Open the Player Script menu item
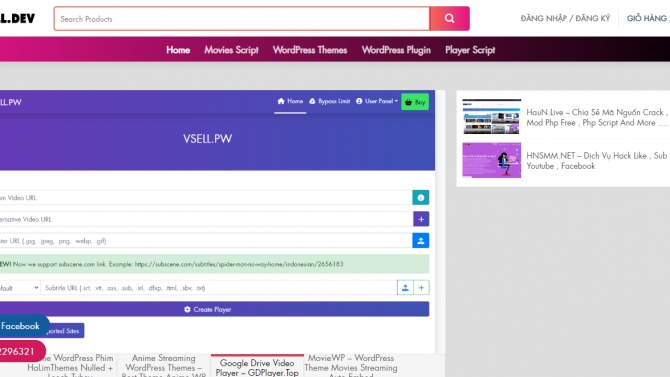This screenshot has width=670, height=377. (470, 50)
